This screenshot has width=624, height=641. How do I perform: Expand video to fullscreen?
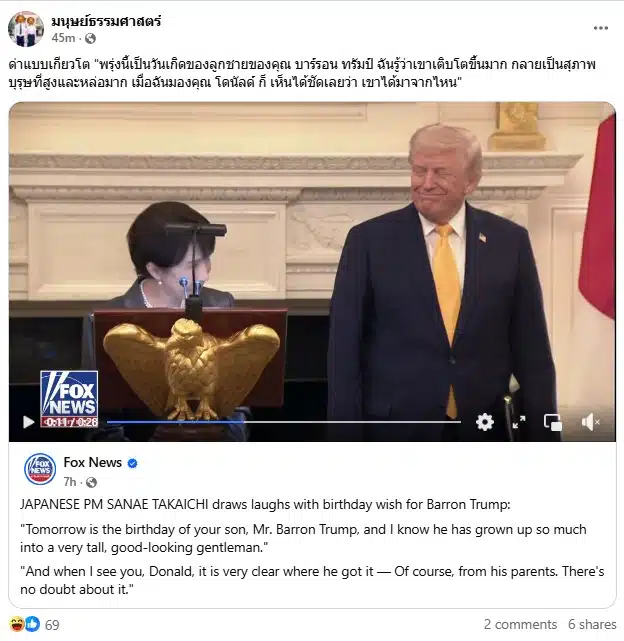(519, 422)
